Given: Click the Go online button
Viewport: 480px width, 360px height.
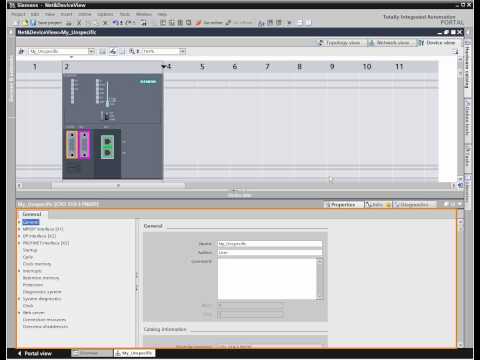Looking at the screenshot, I should click(209, 23).
